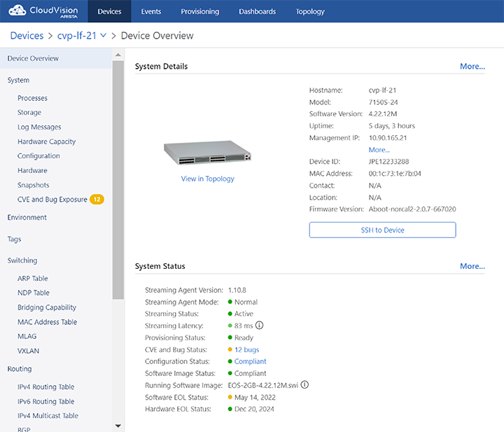The height and width of the screenshot is (432, 504).
Task: Open MLAG page
Action: point(27,336)
